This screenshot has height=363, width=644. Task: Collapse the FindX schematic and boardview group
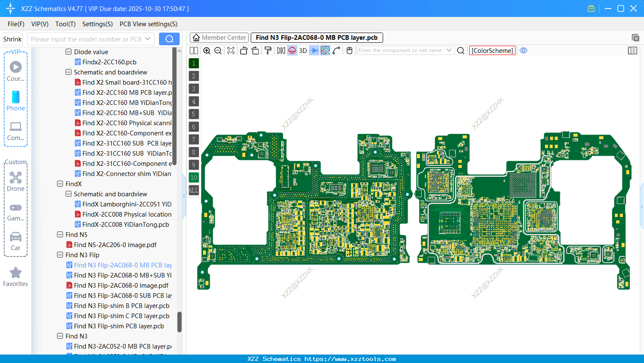pos(68,194)
